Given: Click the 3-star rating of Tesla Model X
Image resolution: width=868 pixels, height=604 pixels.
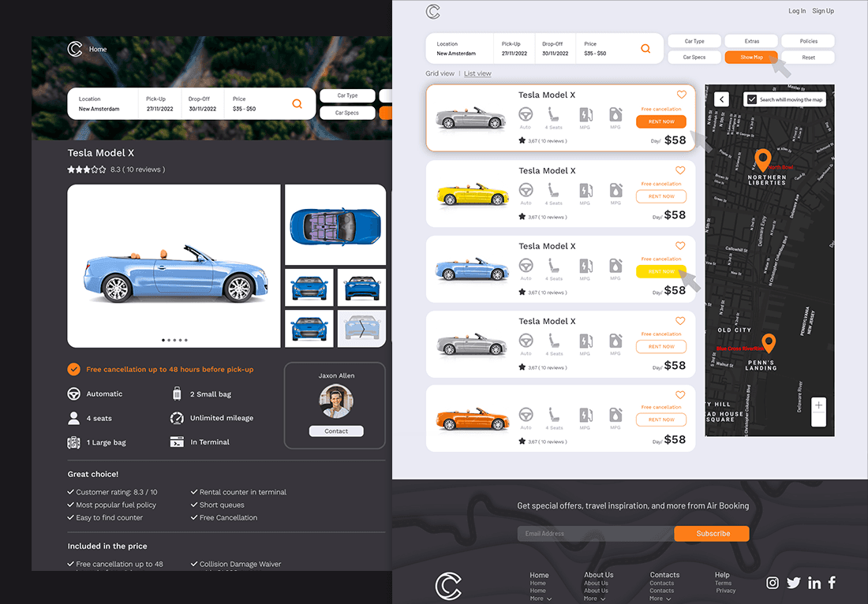Looking at the screenshot, I should coord(86,170).
